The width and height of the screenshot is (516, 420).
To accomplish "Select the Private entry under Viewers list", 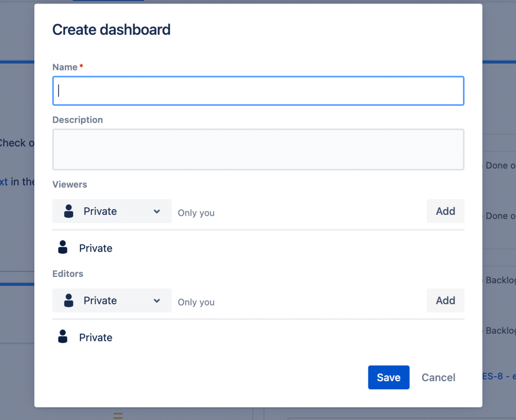I will [96, 248].
